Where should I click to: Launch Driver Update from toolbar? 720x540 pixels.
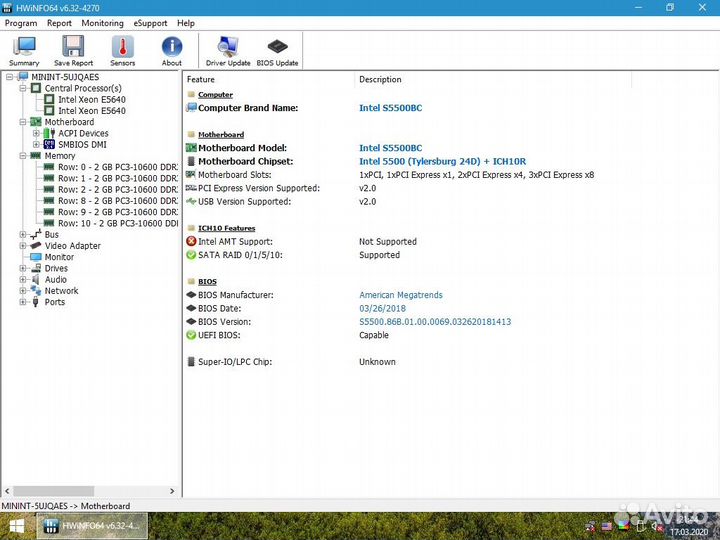pyautogui.click(x=228, y=51)
